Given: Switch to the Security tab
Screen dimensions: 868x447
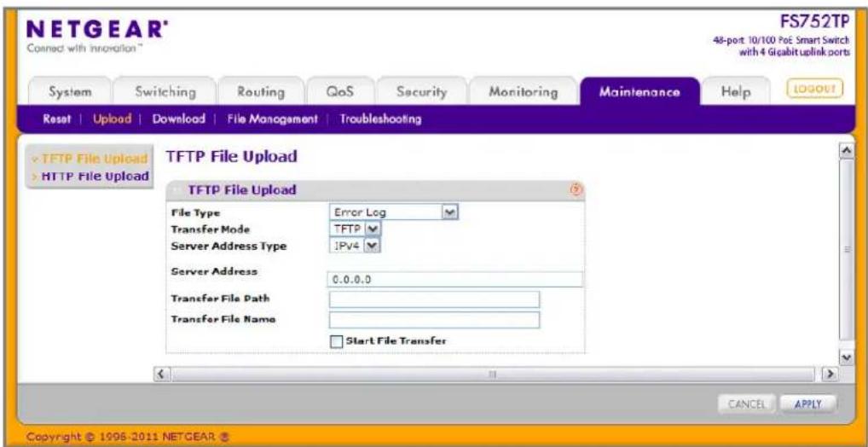Looking at the screenshot, I should (421, 92).
